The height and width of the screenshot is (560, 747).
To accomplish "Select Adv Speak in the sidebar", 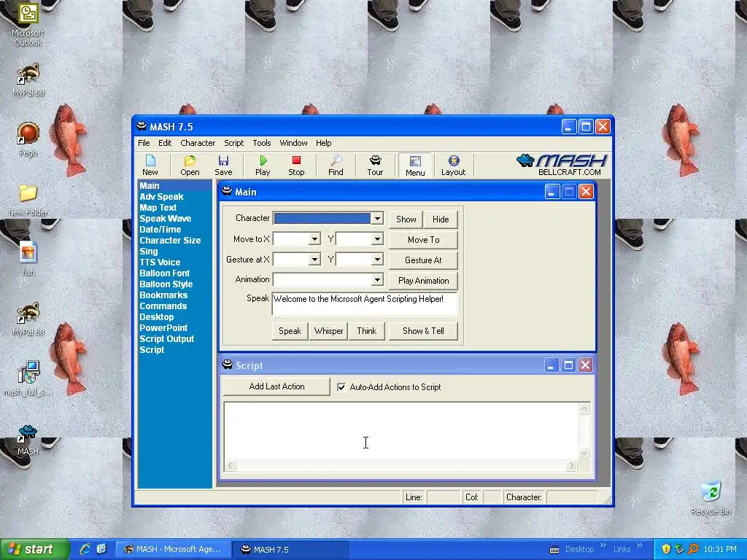I will [161, 197].
